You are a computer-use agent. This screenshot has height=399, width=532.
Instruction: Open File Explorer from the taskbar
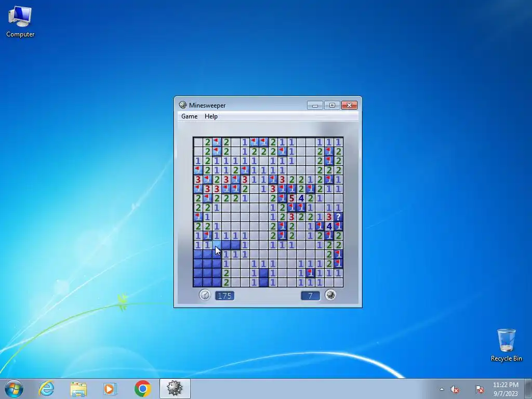pyautogui.click(x=78, y=389)
